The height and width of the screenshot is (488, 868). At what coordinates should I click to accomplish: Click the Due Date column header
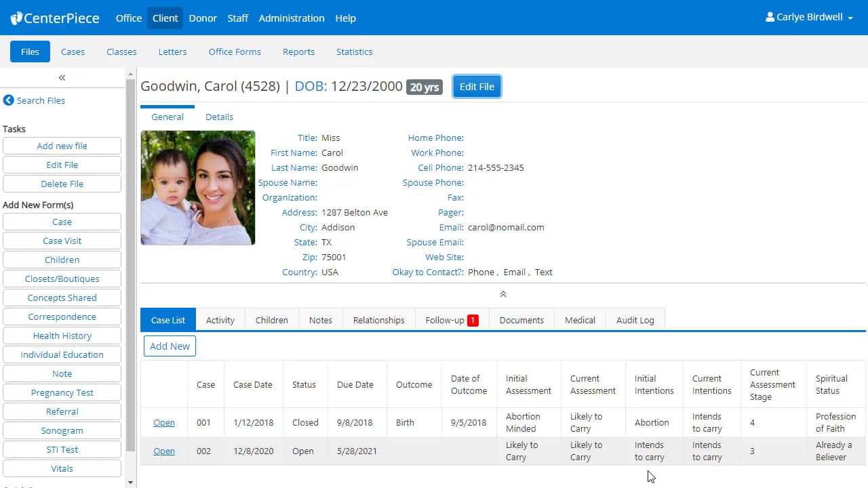355,384
